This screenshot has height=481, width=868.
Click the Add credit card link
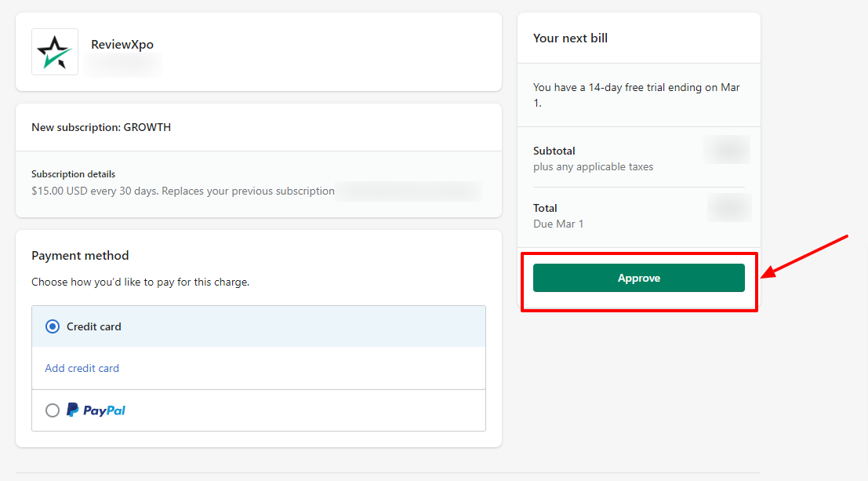(x=82, y=368)
